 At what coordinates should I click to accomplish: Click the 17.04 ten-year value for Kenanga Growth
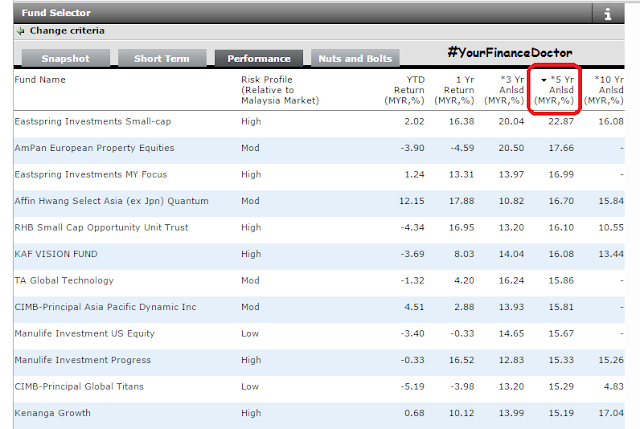[611, 413]
